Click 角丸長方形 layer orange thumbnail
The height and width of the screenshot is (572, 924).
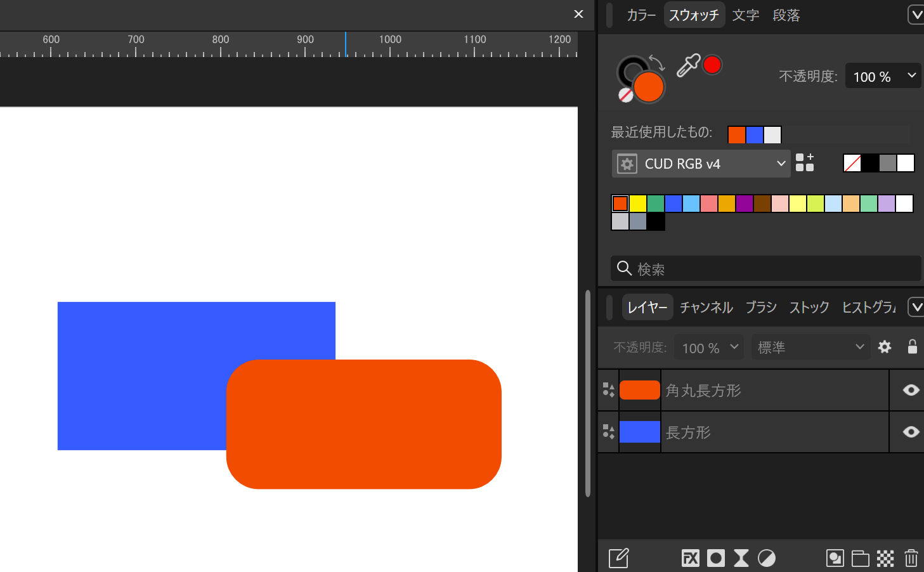640,390
